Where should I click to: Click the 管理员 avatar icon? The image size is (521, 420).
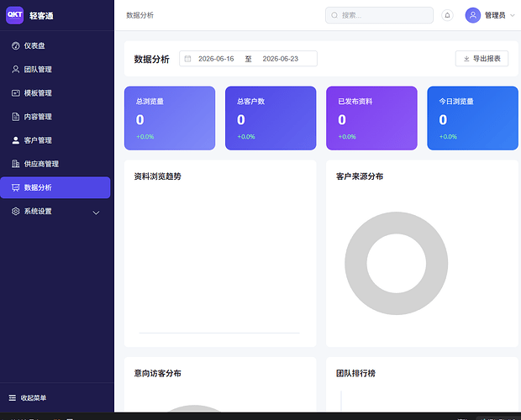tap(473, 15)
